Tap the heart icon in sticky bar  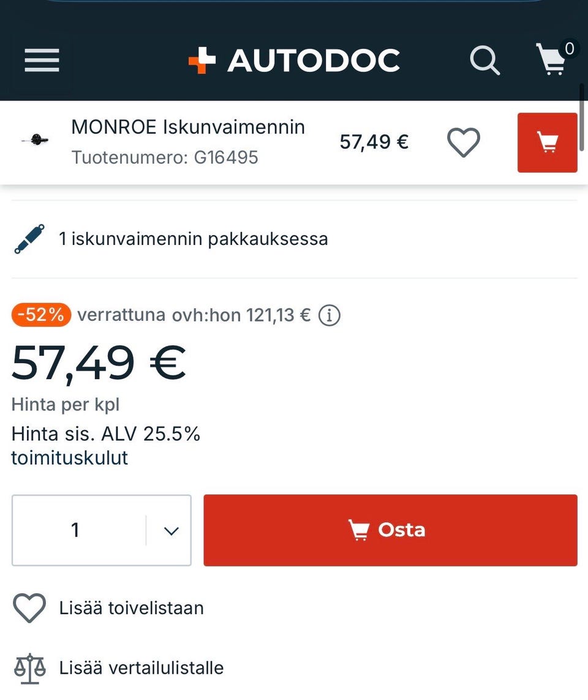click(x=463, y=143)
